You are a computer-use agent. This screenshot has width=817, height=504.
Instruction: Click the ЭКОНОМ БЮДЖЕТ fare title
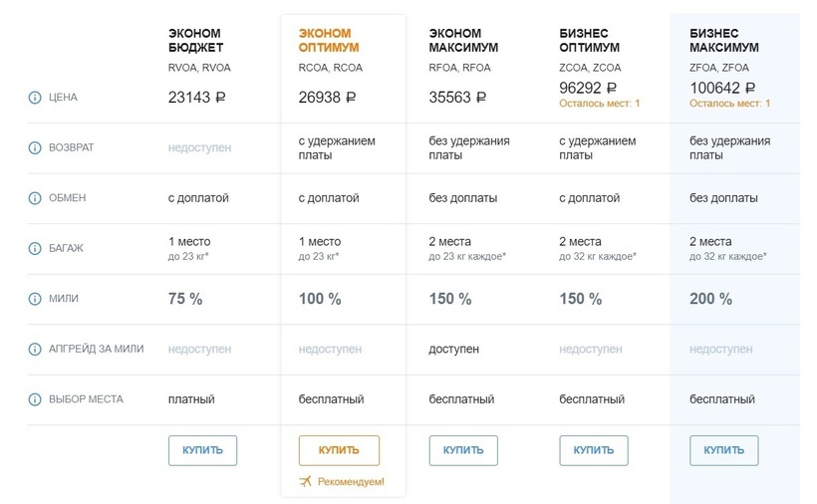point(196,41)
